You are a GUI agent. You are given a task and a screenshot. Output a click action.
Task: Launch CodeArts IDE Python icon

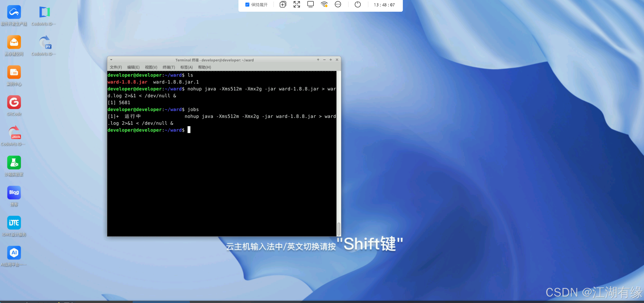[45, 42]
